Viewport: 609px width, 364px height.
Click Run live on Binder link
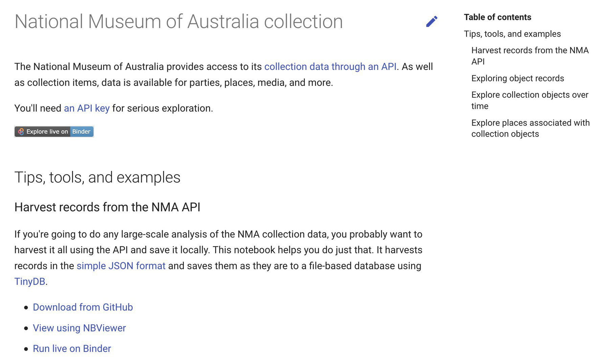click(x=72, y=348)
